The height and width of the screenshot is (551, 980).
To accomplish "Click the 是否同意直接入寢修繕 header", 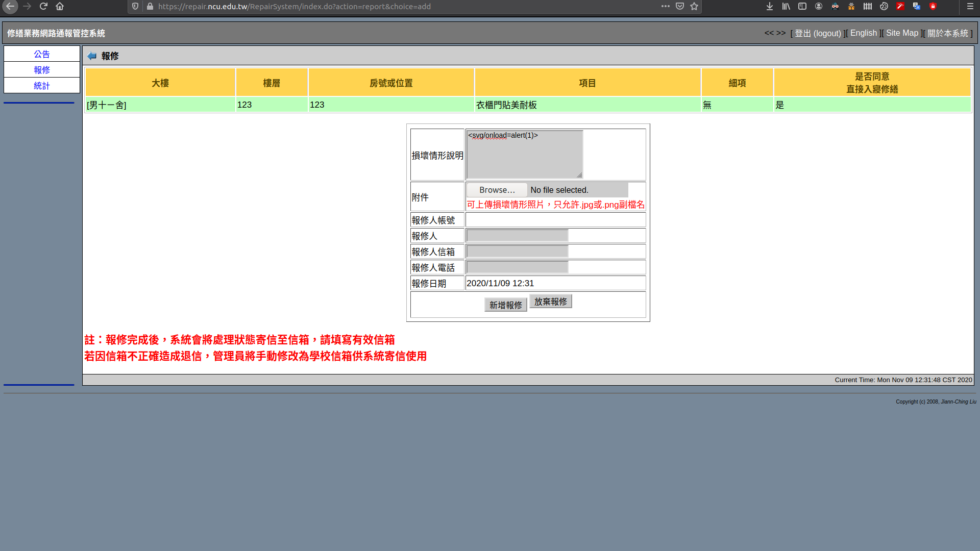I will pyautogui.click(x=872, y=83).
